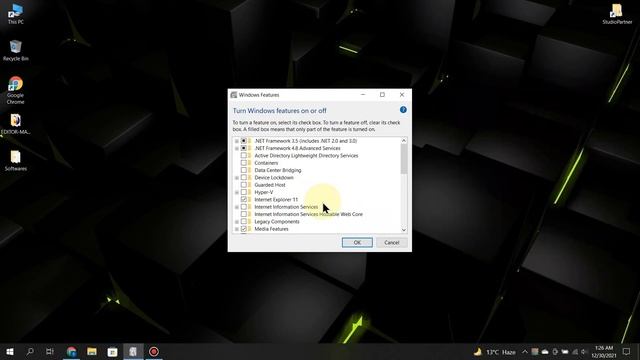640x360 pixels.
Task: Click the feature list scroll-down arrow
Action: (404, 230)
